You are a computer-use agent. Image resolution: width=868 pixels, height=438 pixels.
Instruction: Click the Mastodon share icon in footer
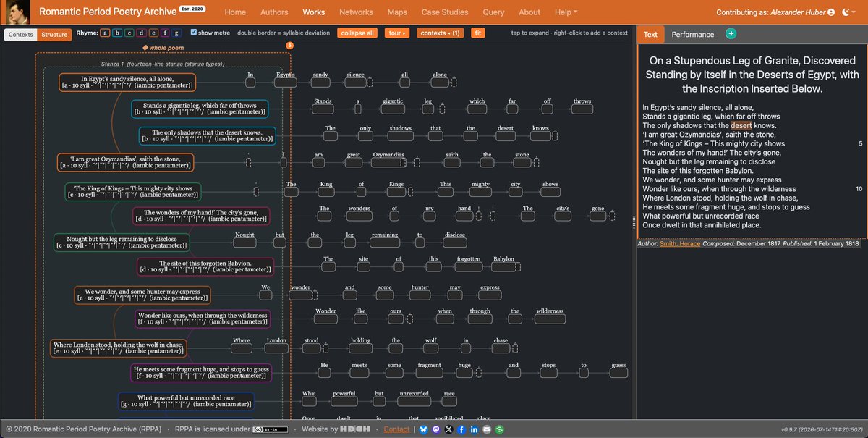click(x=436, y=429)
